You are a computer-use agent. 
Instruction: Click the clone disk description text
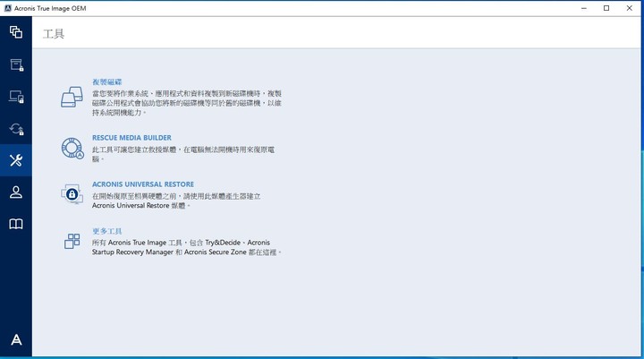[187, 103]
